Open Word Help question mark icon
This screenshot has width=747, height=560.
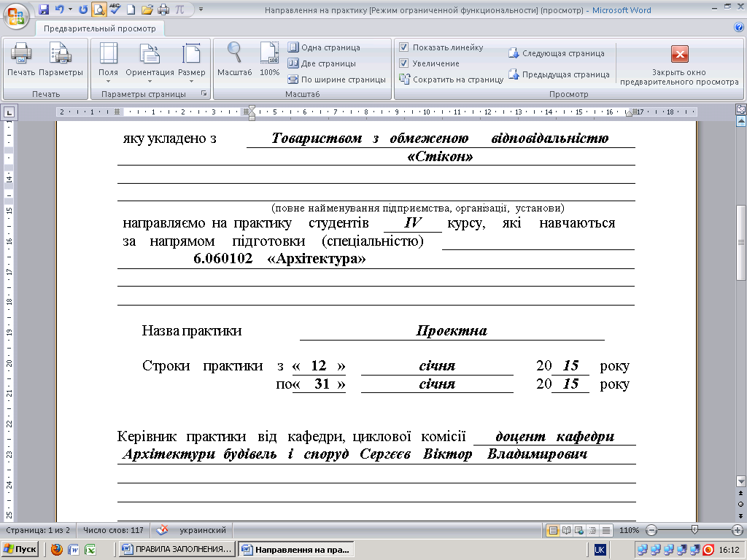[x=739, y=28]
